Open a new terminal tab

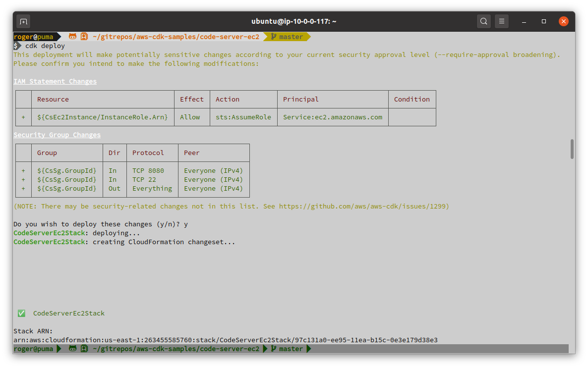[23, 21]
